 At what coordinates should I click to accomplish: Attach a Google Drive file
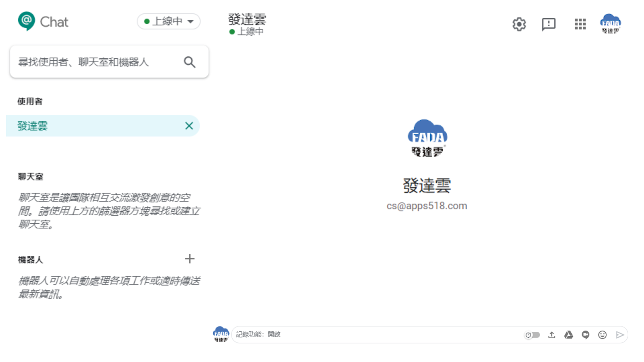click(x=568, y=335)
